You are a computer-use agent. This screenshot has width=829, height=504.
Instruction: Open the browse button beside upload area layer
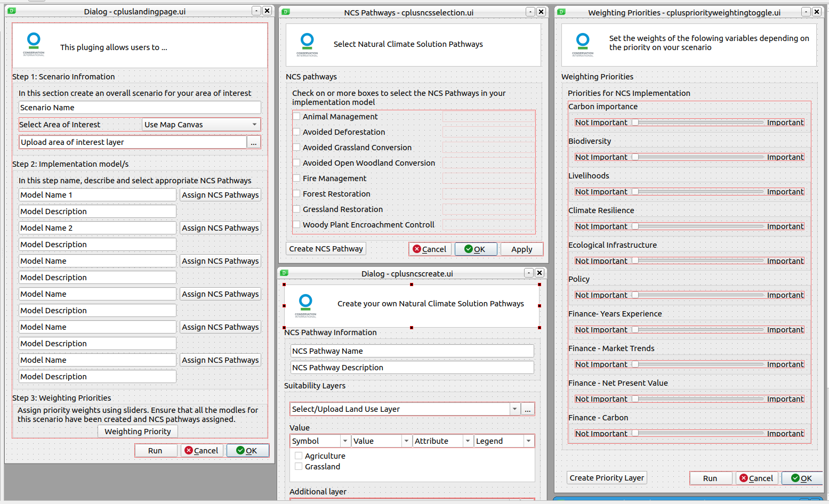[254, 142]
